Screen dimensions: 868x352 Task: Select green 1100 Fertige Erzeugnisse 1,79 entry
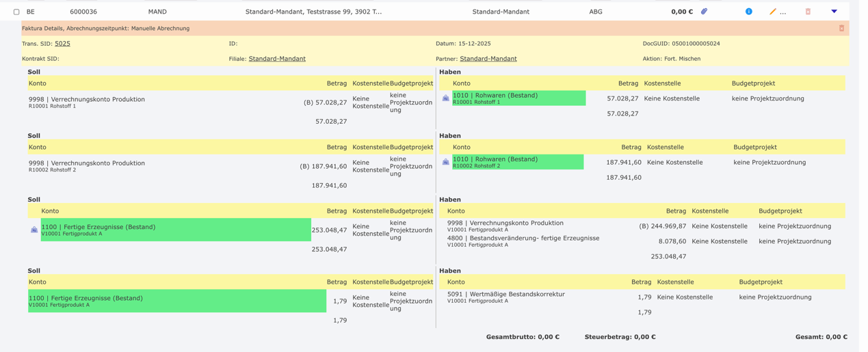[176, 301]
